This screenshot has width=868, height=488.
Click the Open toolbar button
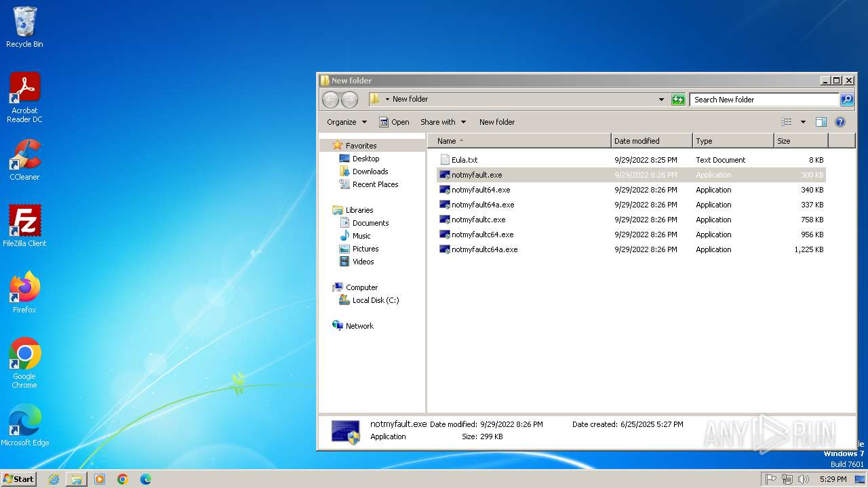(394, 122)
